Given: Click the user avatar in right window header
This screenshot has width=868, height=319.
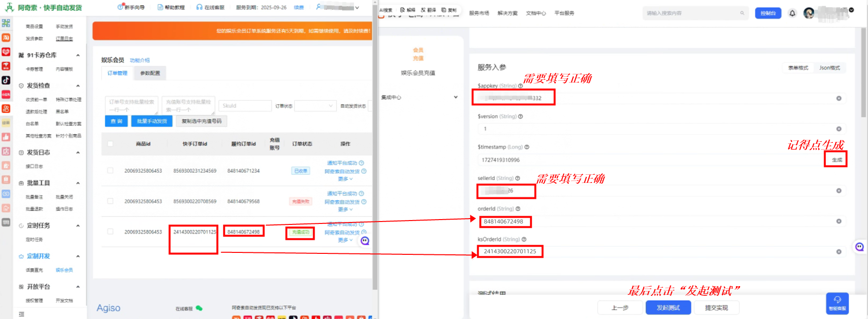Looking at the screenshot, I should click(809, 13).
